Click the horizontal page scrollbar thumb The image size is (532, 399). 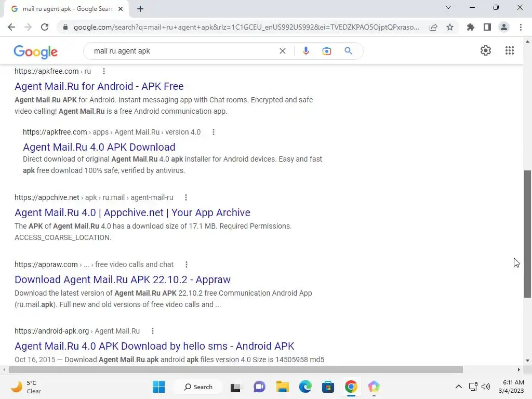pos(236,369)
